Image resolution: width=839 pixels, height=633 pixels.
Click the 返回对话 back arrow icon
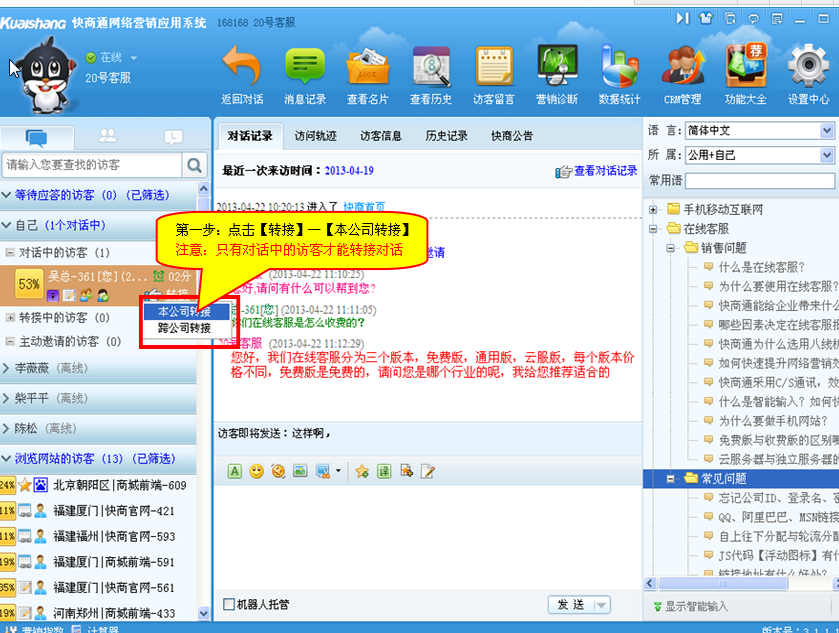tap(242, 66)
